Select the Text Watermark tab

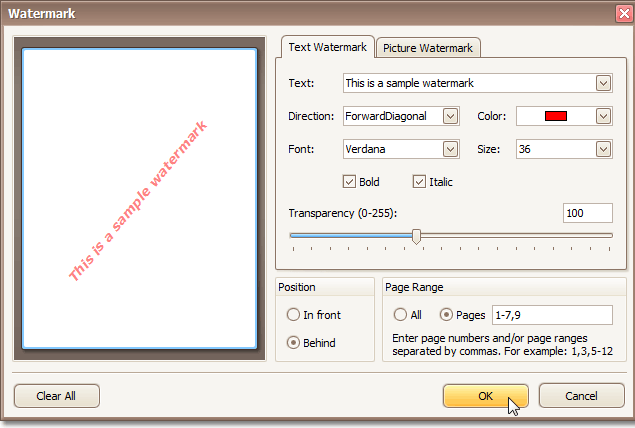tap(327, 47)
